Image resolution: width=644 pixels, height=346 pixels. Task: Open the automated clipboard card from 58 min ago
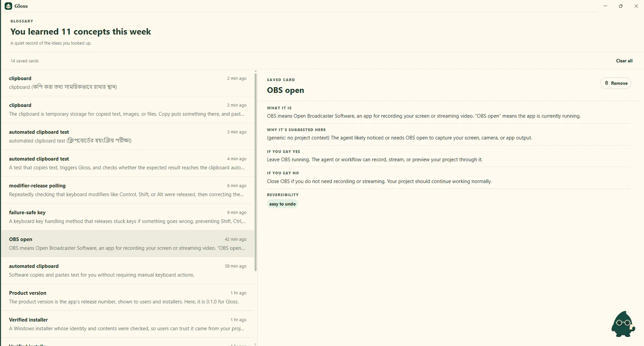pyautogui.click(x=128, y=271)
